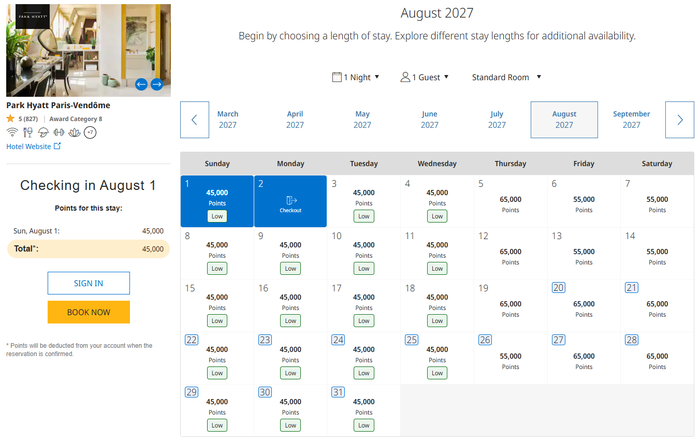Go to previous months with left chevron

pyautogui.click(x=195, y=120)
